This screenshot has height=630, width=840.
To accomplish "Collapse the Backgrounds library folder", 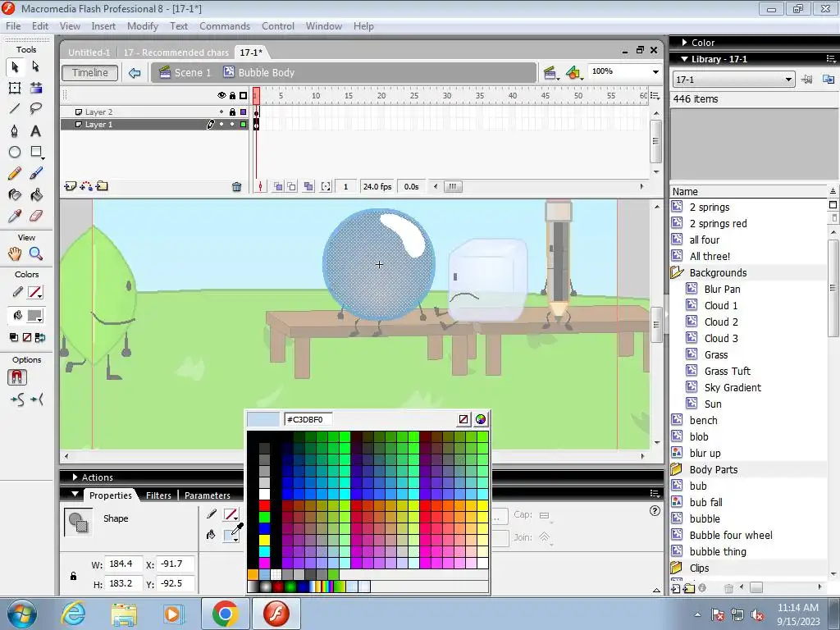I will [677, 272].
